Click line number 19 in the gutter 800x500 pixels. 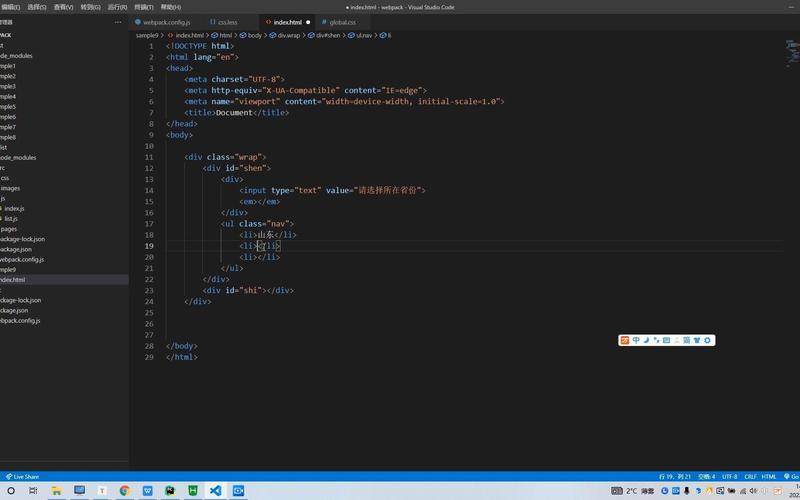click(149, 246)
